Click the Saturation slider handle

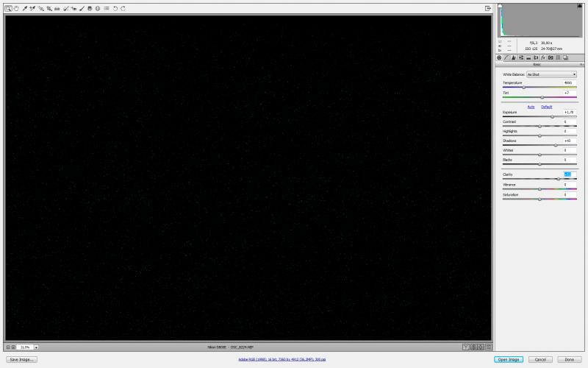click(x=539, y=199)
